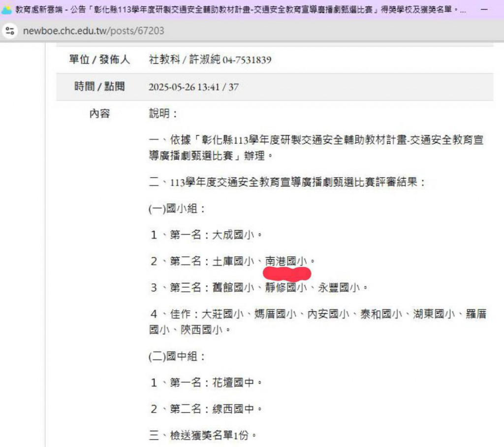
Task: Click the line 第一名:花壇國中
Action: tap(206, 383)
